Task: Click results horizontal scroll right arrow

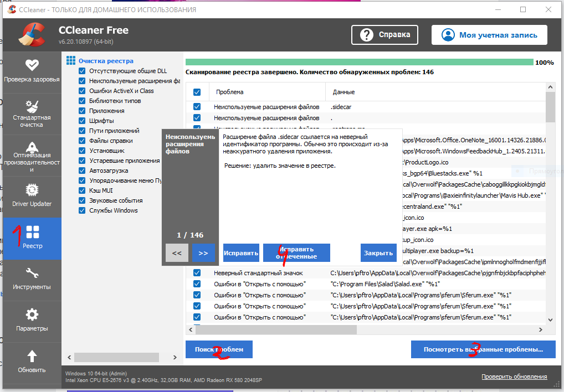Action: [540, 329]
